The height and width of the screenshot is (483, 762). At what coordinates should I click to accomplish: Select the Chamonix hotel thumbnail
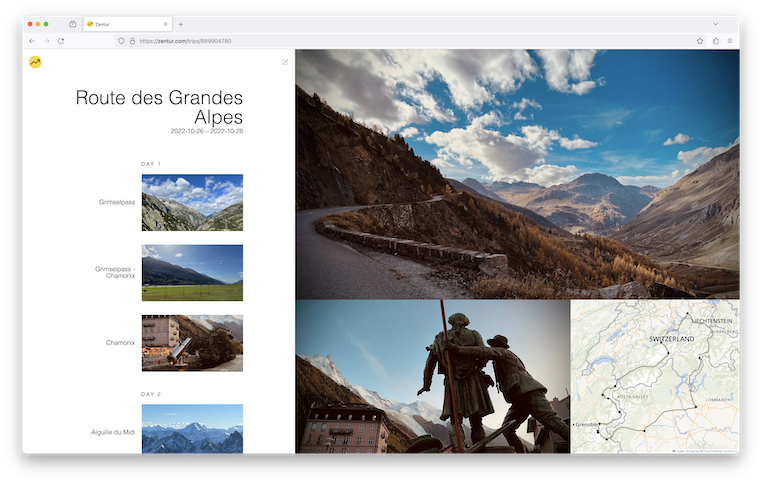(x=192, y=343)
